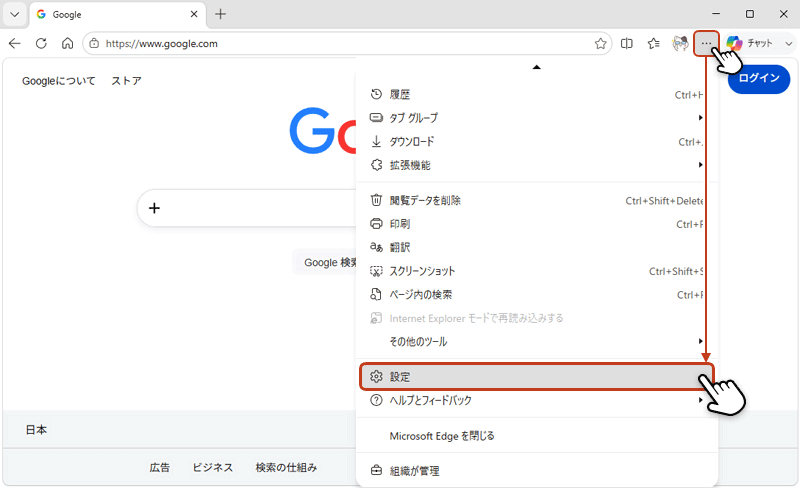
Task: Click the screenshot scissors icon
Action: 376,271
